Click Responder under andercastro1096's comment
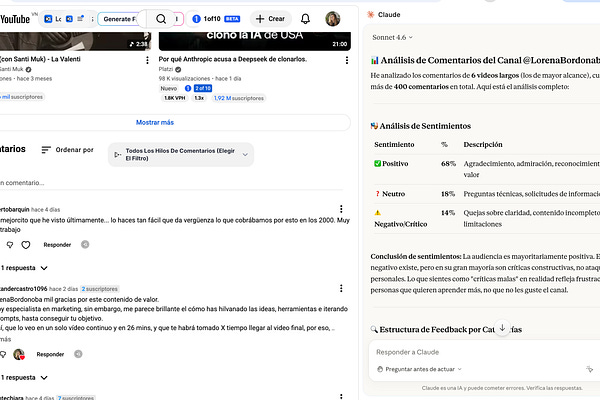This screenshot has height=400, width=600. [50, 354]
